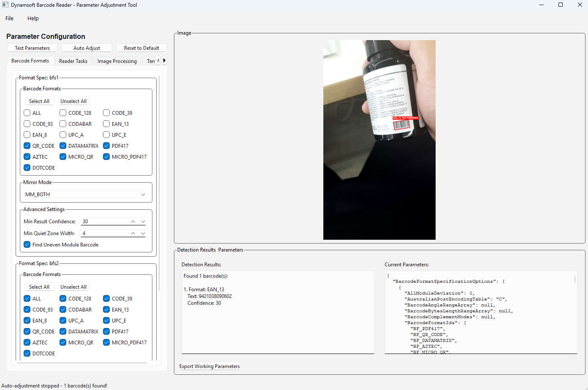The width and height of the screenshot is (588, 390).
Task: Reset parameters to default
Action: 141,48
